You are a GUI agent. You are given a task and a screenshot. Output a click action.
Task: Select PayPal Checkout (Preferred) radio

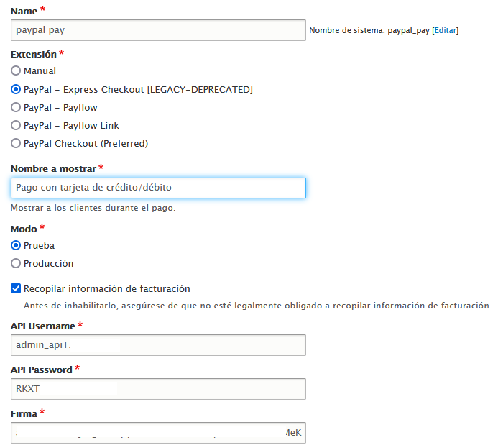pyautogui.click(x=16, y=144)
